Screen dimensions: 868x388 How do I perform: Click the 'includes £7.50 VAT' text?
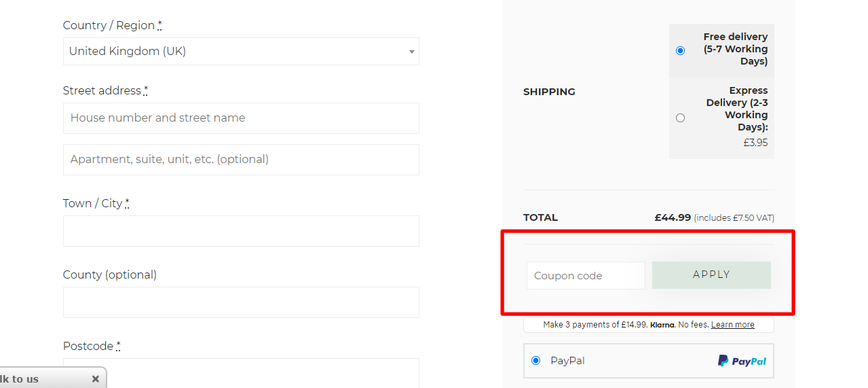click(734, 218)
